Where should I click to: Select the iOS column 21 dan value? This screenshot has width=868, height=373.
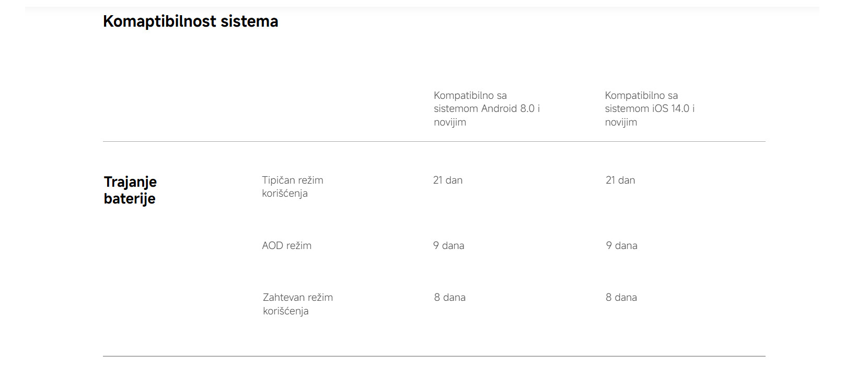620,180
